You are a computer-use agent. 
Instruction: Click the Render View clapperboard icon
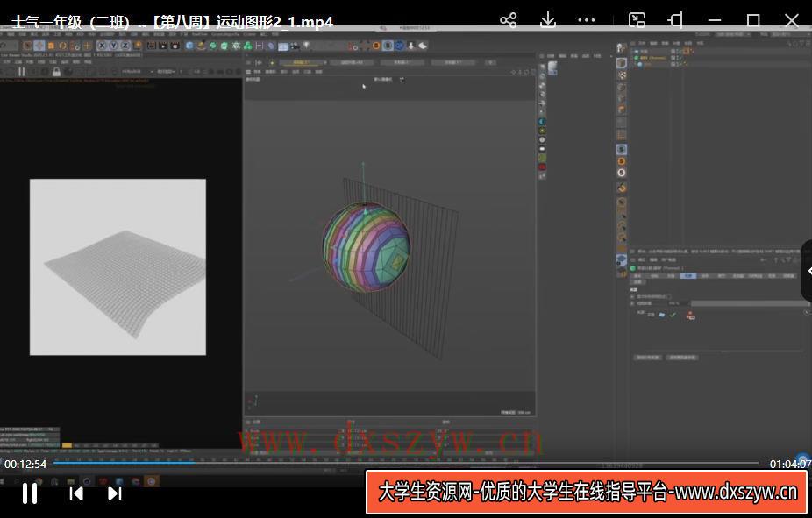151,46
